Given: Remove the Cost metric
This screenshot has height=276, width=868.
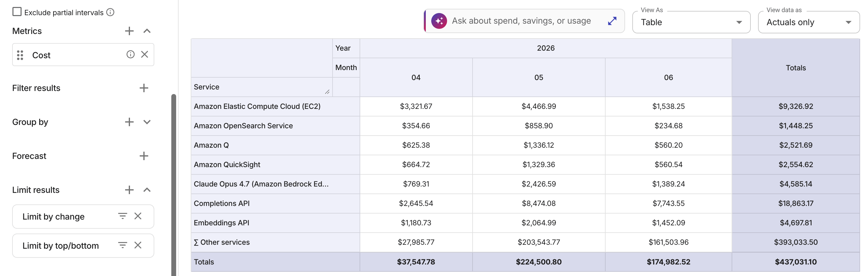Looking at the screenshot, I should click(145, 55).
